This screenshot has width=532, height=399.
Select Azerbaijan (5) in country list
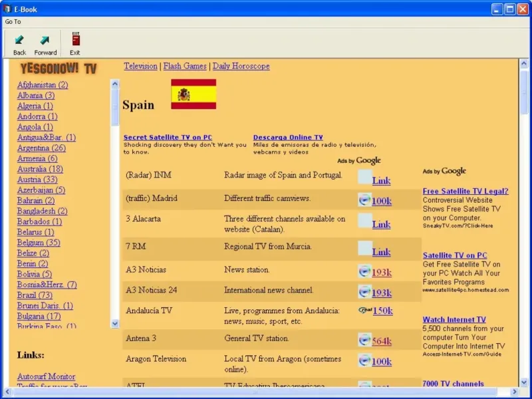(x=41, y=190)
